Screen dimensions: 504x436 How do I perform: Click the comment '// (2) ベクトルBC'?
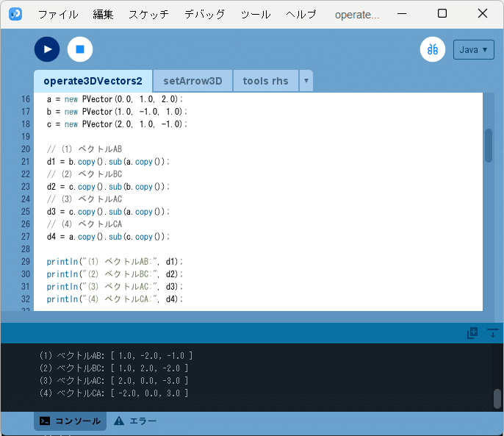point(84,174)
